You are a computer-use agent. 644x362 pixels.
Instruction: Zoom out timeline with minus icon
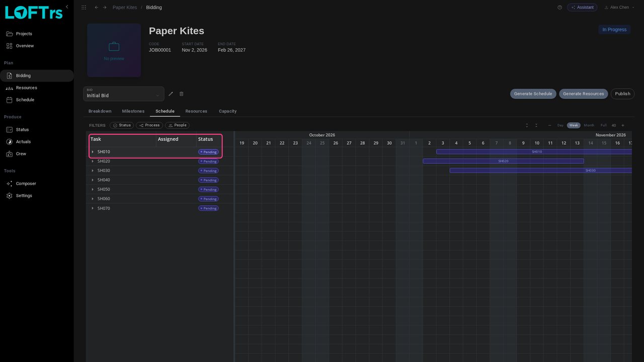(x=549, y=125)
